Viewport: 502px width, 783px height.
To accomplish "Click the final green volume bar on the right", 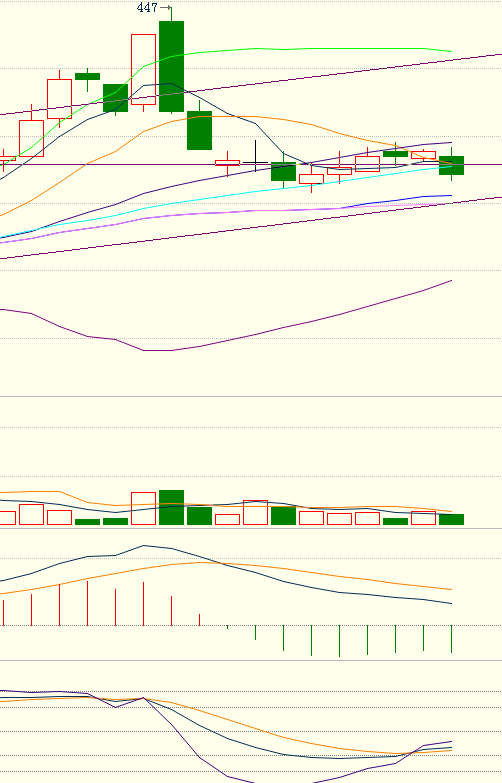I will pos(452,519).
